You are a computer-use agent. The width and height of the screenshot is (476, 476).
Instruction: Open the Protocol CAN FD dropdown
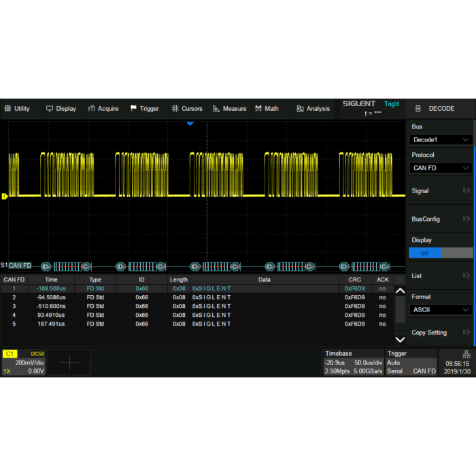441,168
